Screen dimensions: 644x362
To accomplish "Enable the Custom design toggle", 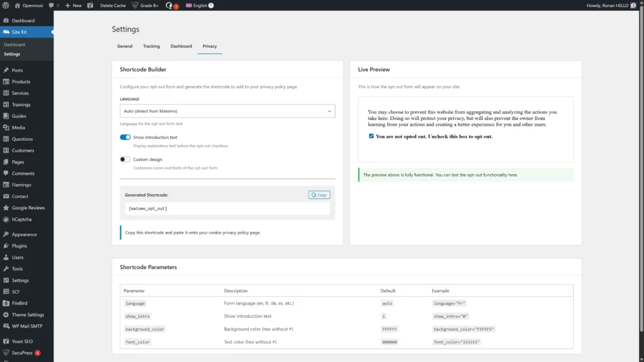I will tap(125, 159).
